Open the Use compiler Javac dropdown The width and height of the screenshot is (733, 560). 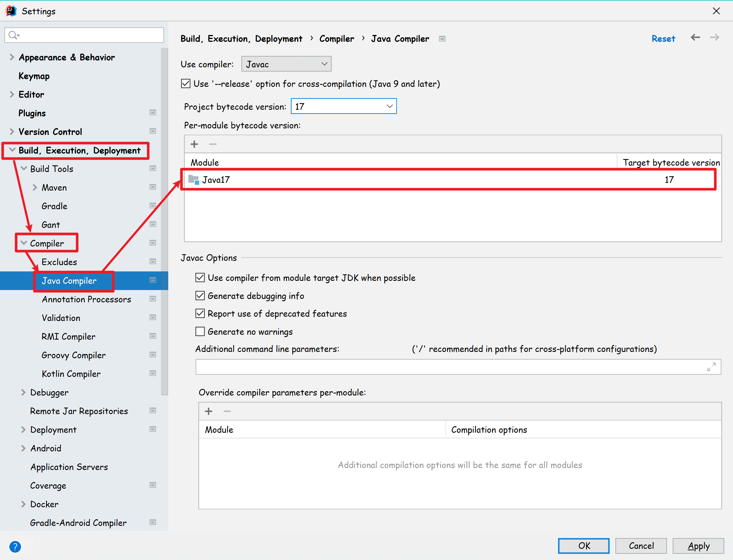click(x=286, y=64)
